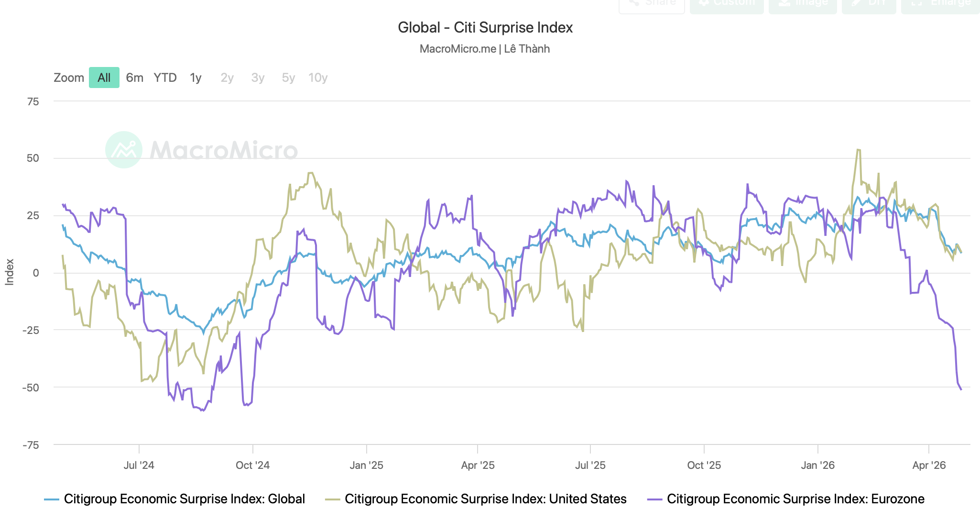Image resolution: width=980 pixels, height=510 pixels.
Task: Open the DIY chart editor
Action: pyautogui.click(x=869, y=4)
